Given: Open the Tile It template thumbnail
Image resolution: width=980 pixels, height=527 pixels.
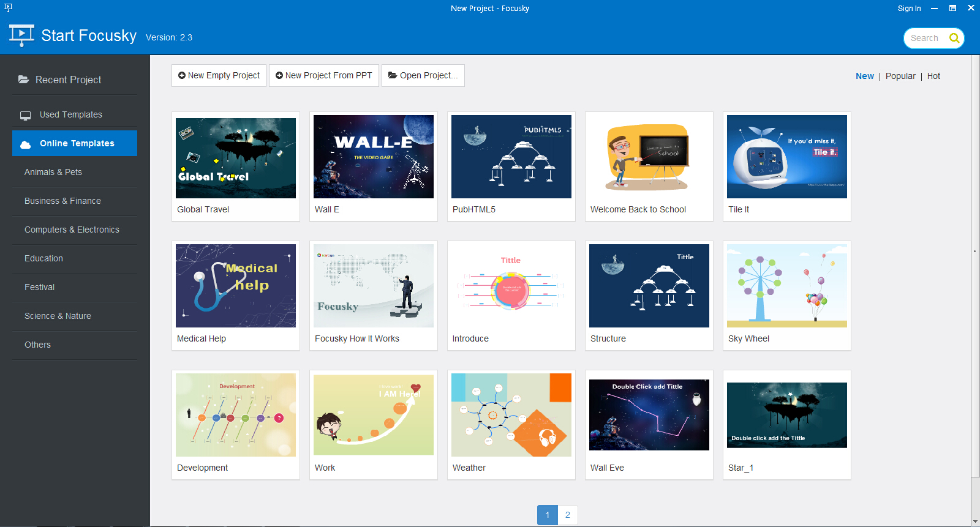Looking at the screenshot, I should [x=787, y=157].
